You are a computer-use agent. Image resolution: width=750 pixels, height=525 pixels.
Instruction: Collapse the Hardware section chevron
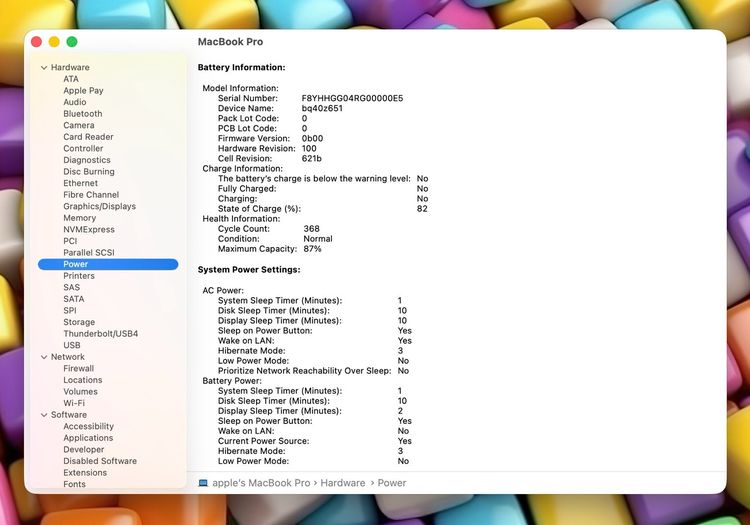pos(44,68)
